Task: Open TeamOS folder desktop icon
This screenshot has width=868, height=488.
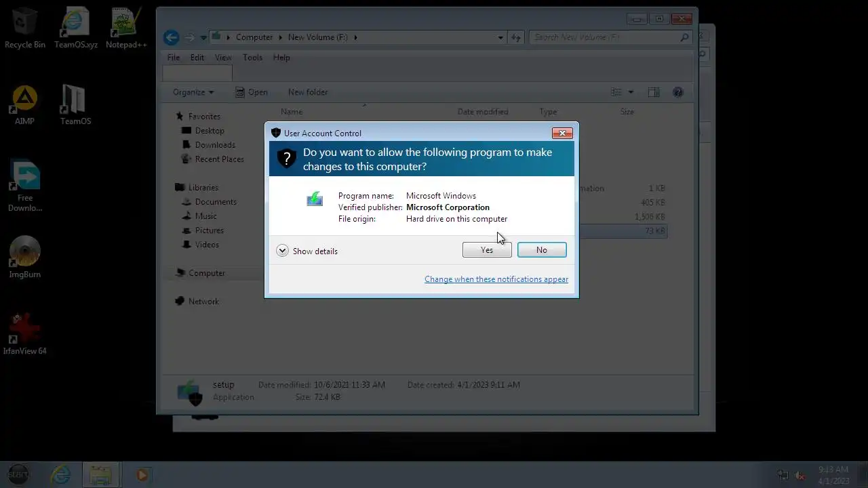Action: (75, 104)
